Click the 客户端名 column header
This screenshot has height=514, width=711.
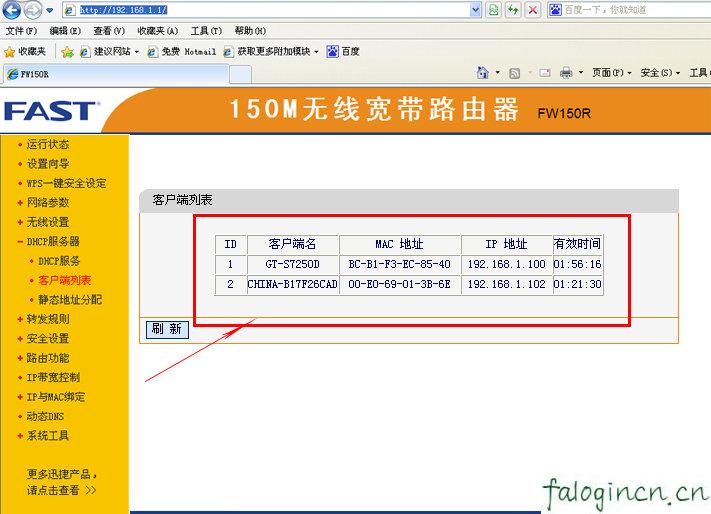(292, 244)
